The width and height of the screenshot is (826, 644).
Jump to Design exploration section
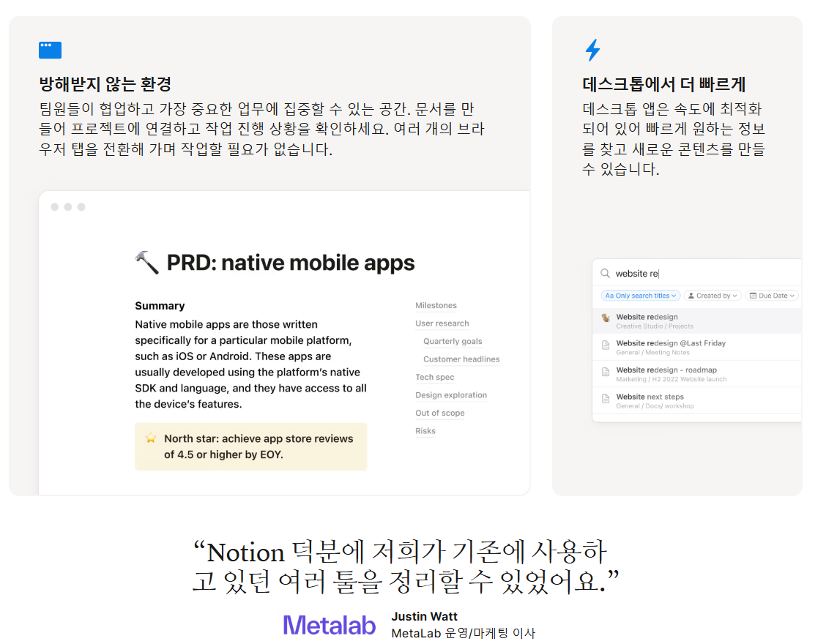click(x=451, y=395)
